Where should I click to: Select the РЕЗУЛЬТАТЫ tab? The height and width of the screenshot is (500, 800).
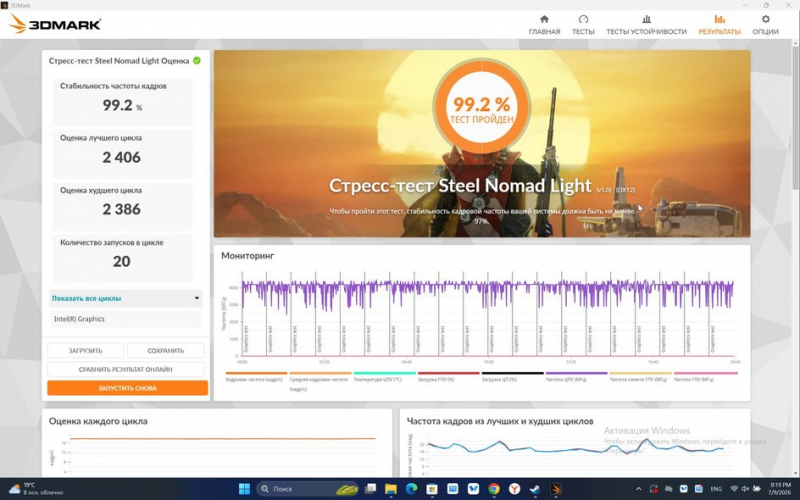pyautogui.click(x=719, y=24)
